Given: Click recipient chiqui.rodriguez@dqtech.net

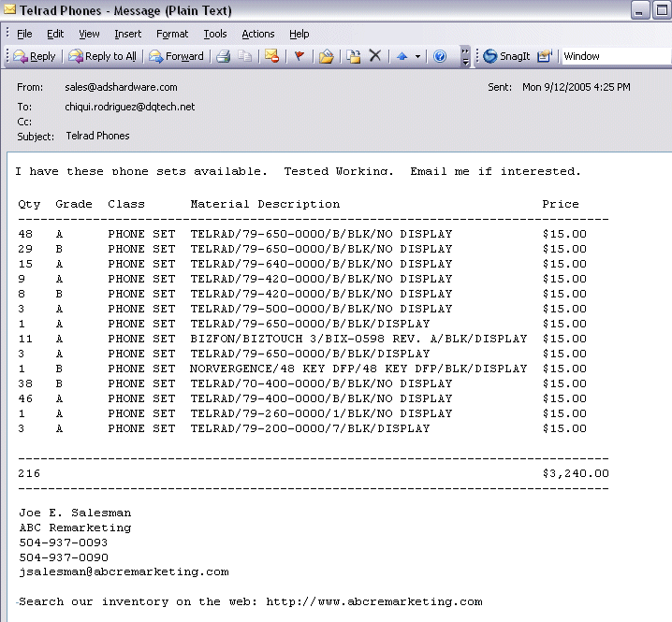Looking at the screenshot, I should pos(130,107).
